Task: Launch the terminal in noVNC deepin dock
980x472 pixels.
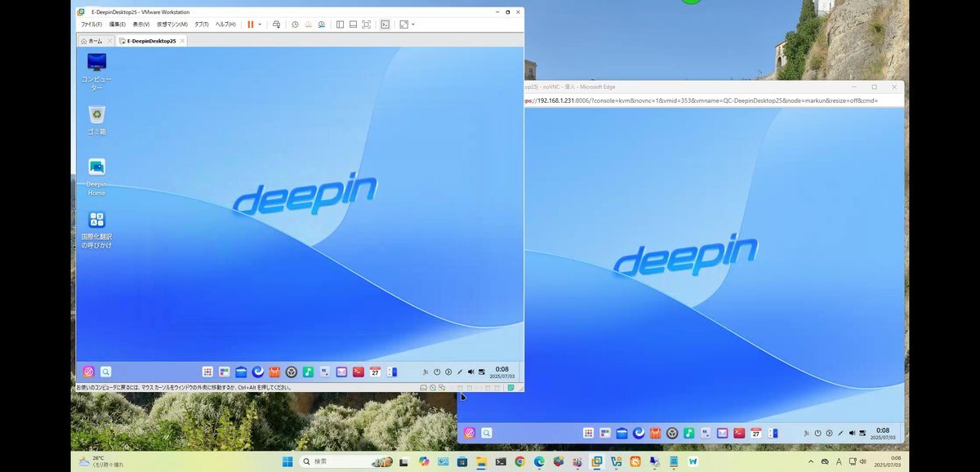Action: tap(739, 433)
